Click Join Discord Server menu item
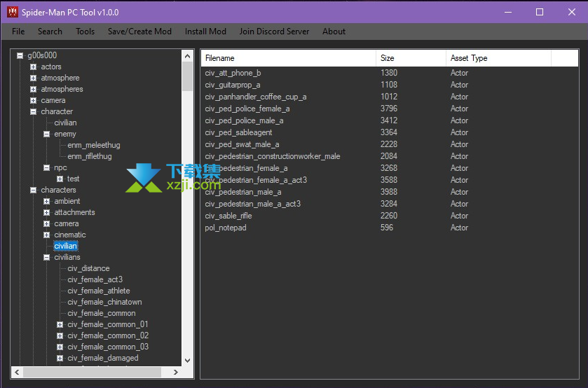Screen dimensions: 588x388 (274, 32)
